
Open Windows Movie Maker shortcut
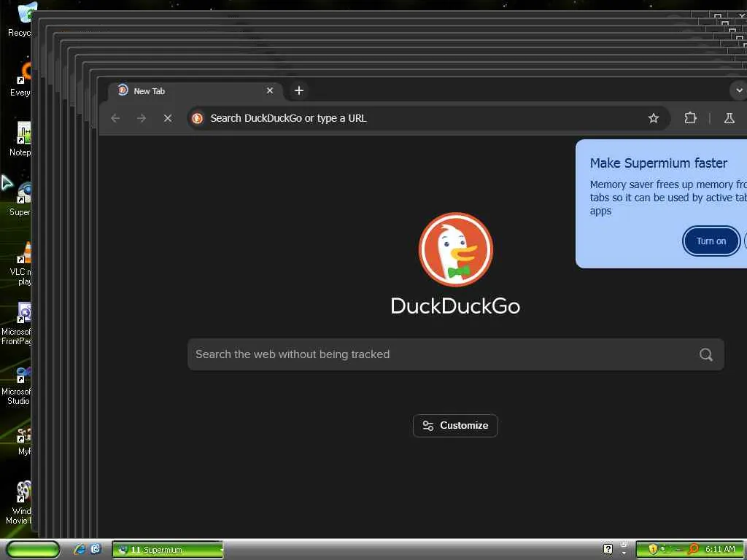(19, 502)
